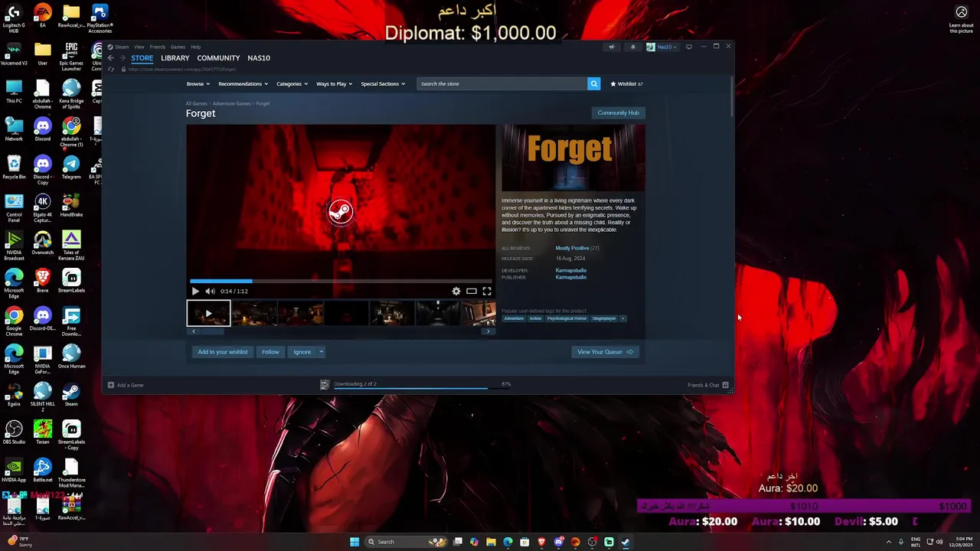Switch to the LIBRARY tab
980x551 pixels.
tap(175, 58)
